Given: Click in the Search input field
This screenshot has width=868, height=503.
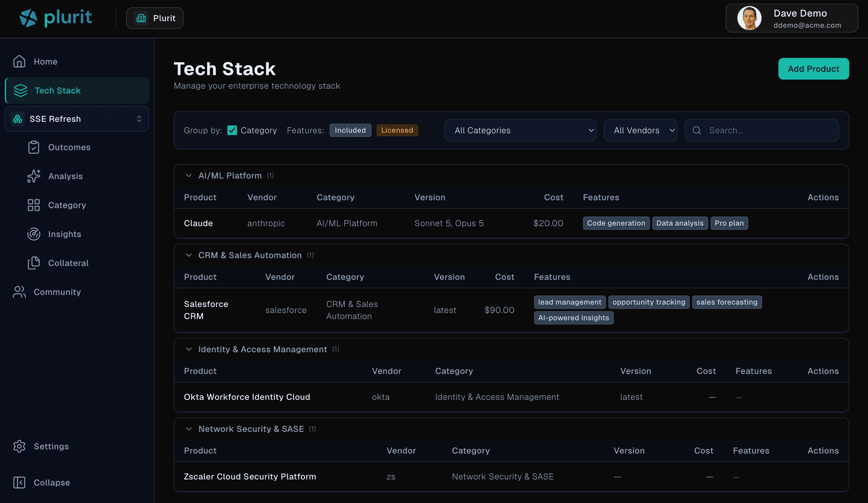Looking at the screenshot, I should (762, 131).
